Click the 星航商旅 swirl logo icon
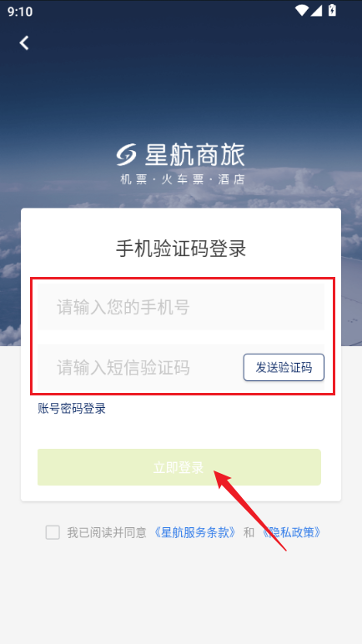This screenshot has width=362, height=644. point(126,154)
